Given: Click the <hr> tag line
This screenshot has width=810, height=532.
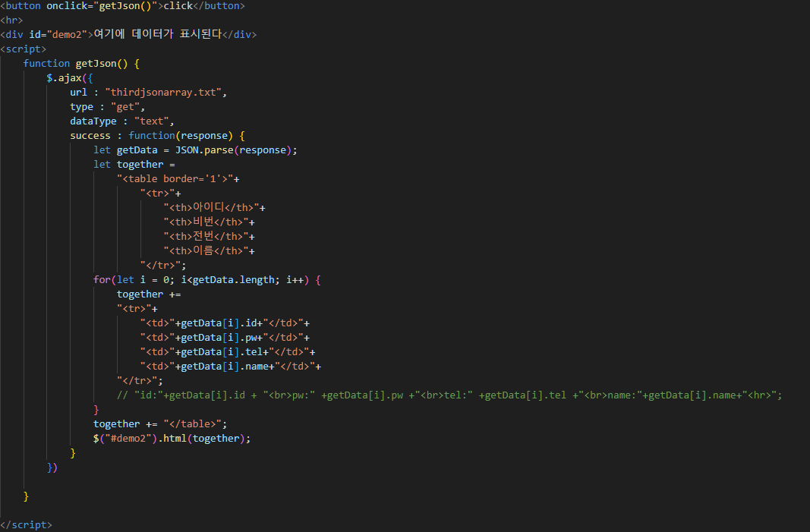Looking at the screenshot, I should pos(11,20).
